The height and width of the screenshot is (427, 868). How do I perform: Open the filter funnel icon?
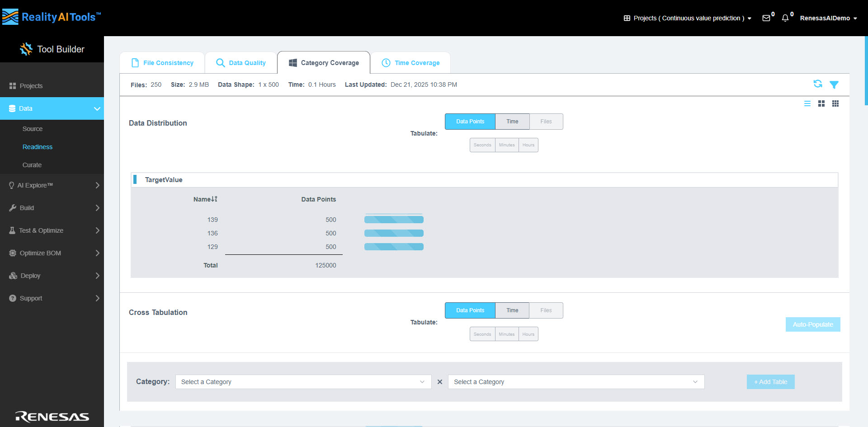[834, 84]
